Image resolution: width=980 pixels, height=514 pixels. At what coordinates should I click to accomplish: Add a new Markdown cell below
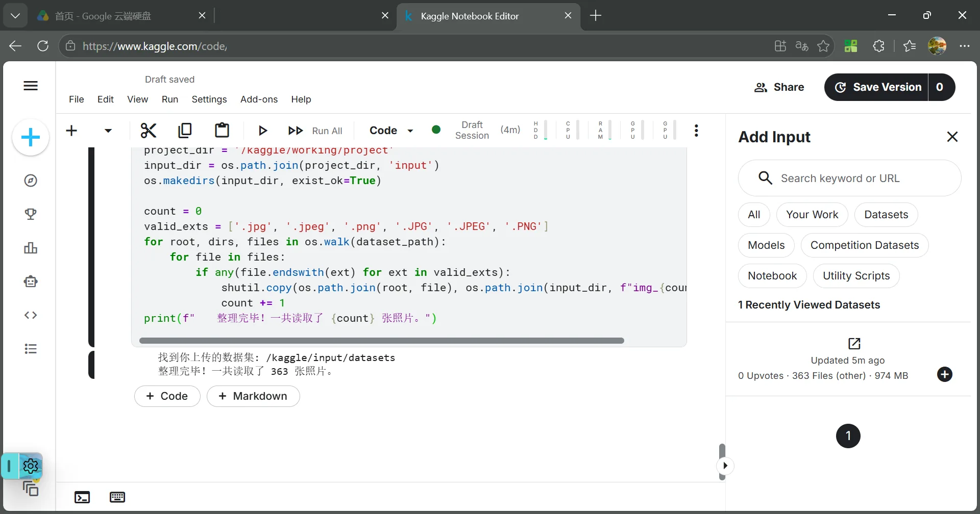click(253, 396)
